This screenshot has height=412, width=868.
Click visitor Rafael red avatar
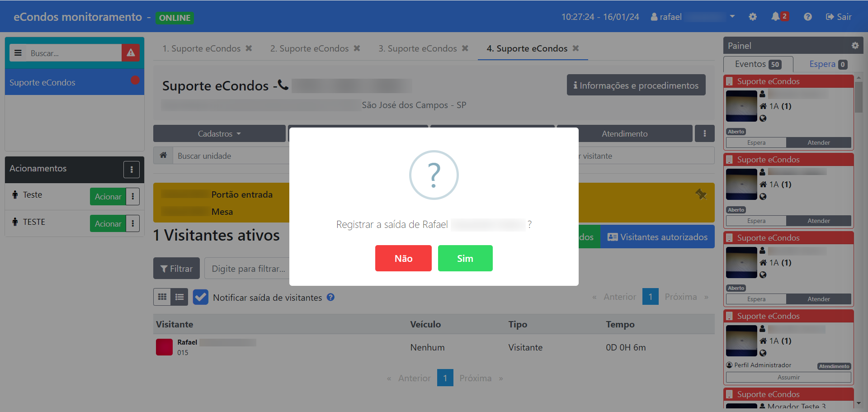[164, 347]
